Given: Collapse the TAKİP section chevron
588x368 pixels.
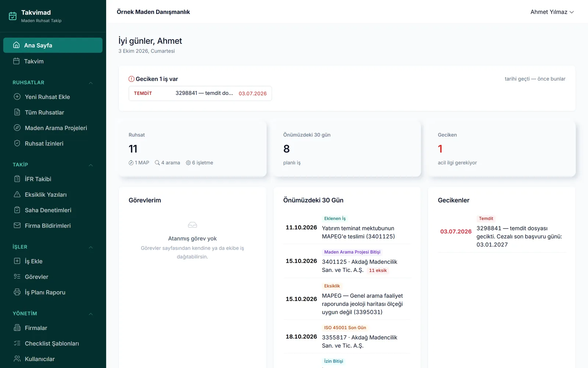Looking at the screenshot, I should pos(91,165).
